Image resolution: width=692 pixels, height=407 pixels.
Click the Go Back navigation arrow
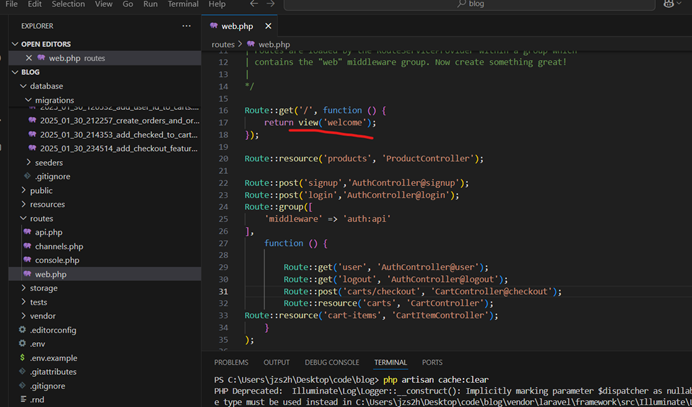point(254,4)
